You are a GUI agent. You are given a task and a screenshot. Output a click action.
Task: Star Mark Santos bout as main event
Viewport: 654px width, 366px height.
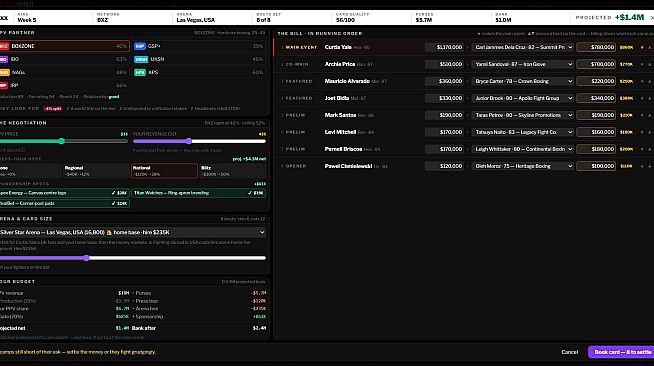click(642, 115)
